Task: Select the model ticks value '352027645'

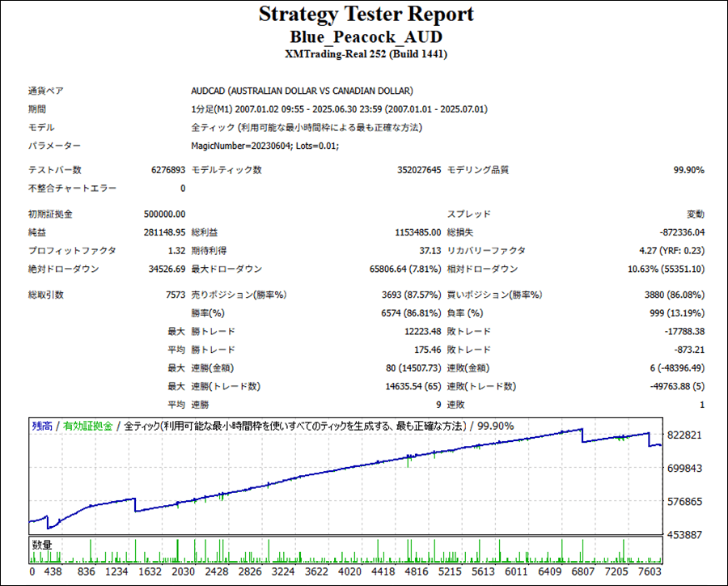Action: point(419,170)
